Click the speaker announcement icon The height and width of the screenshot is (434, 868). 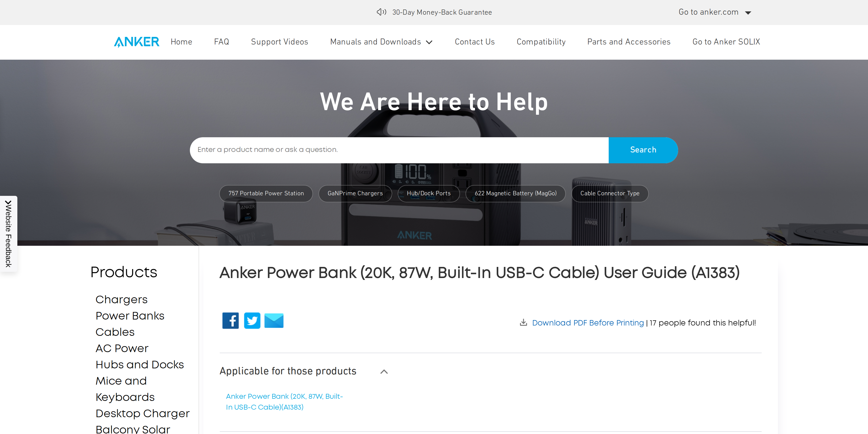click(x=381, y=12)
